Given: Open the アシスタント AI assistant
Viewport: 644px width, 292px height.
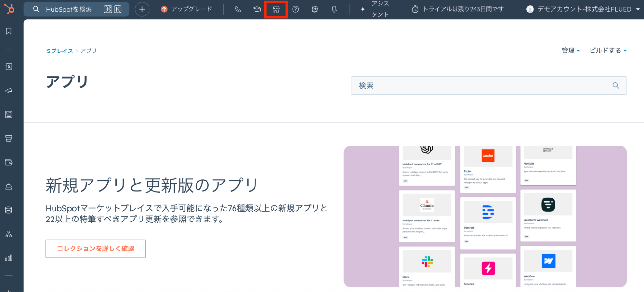Looking at the screenshot, I should (375, 9).
